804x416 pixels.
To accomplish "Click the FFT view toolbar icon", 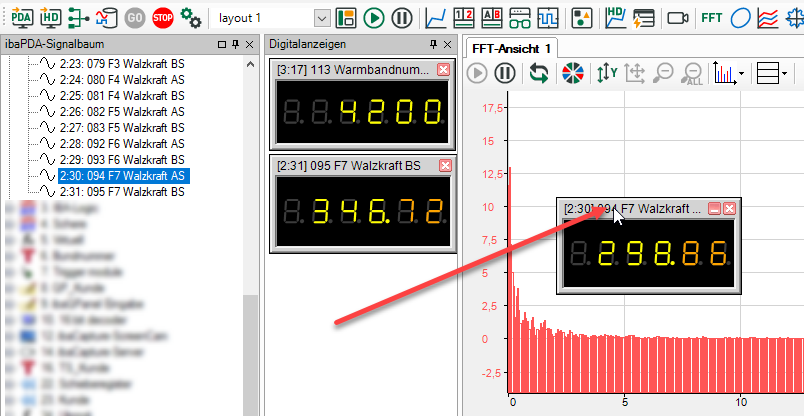I will click(712, 17).
